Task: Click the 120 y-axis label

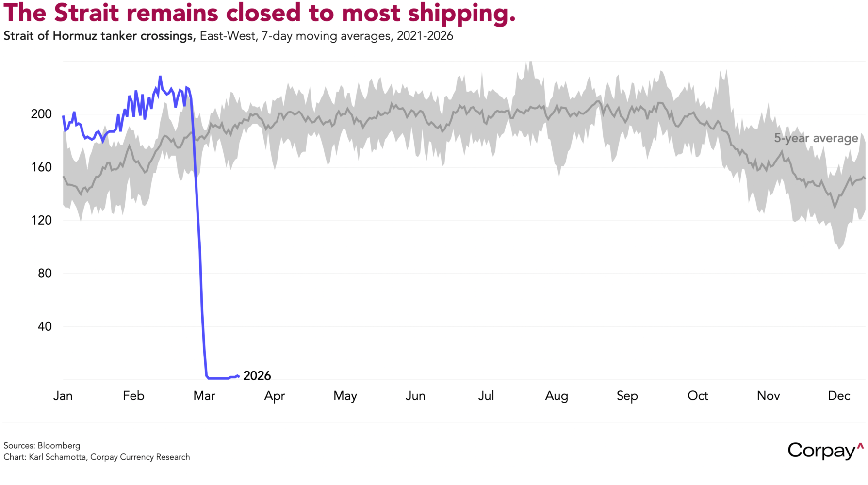Action: pyautogui.click(x=41, y=220)
